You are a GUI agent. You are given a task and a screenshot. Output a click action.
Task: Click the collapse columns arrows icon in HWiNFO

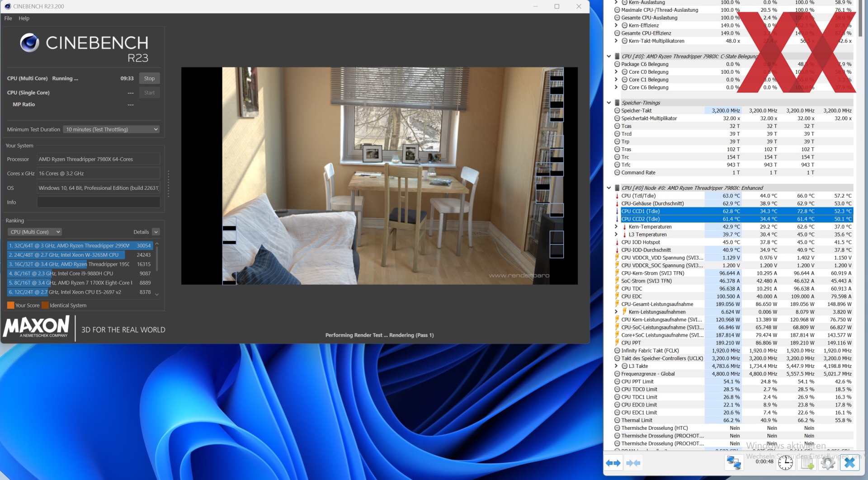click(x=633, y=463)
